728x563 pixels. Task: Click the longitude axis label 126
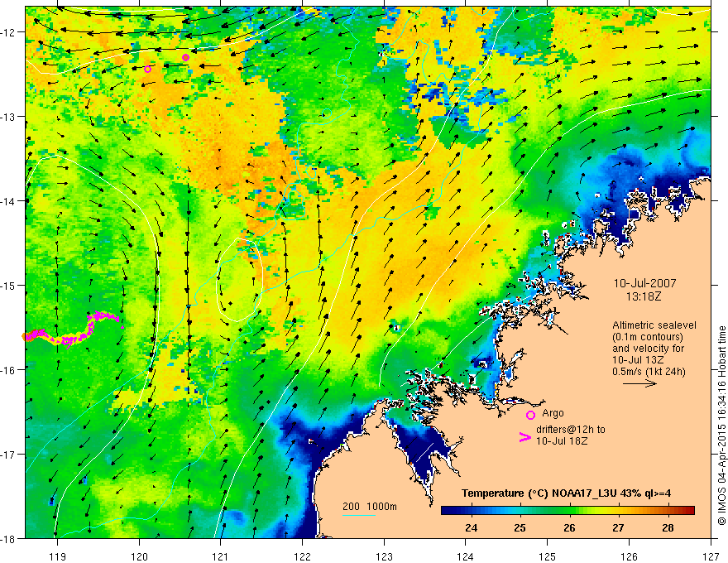coord(629,556)
